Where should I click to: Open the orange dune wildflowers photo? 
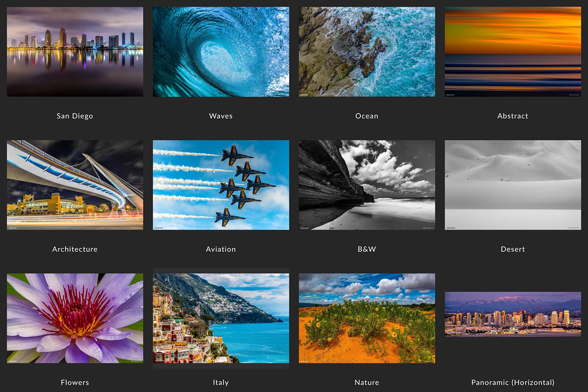click(367, 318)
